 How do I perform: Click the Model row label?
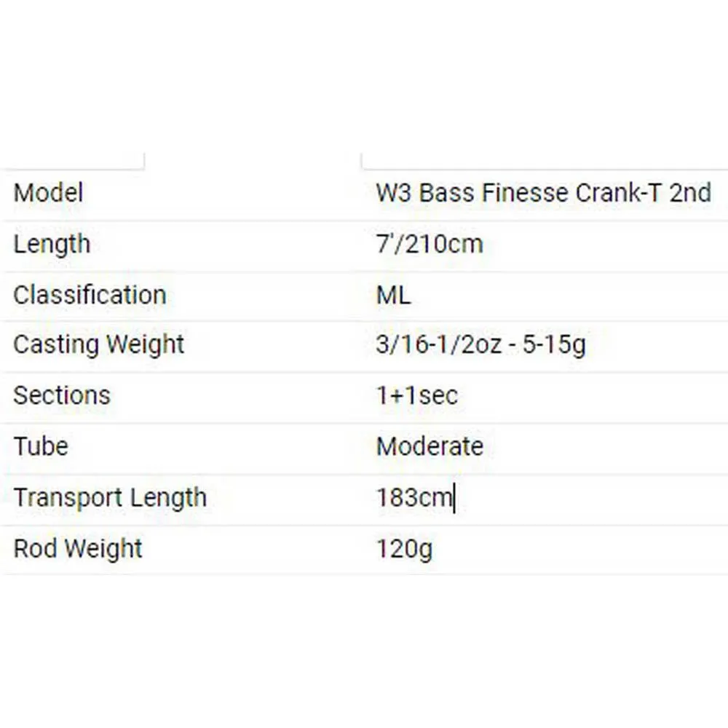(48, 193)
